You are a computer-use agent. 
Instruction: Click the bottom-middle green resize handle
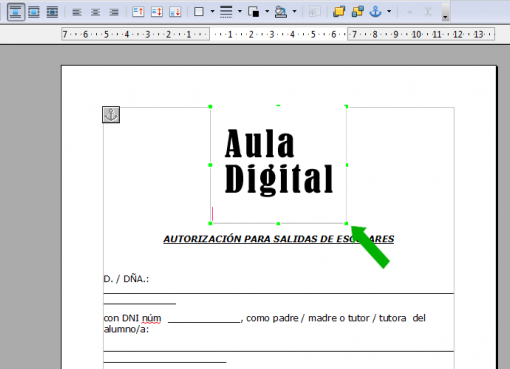click(278, 223)
